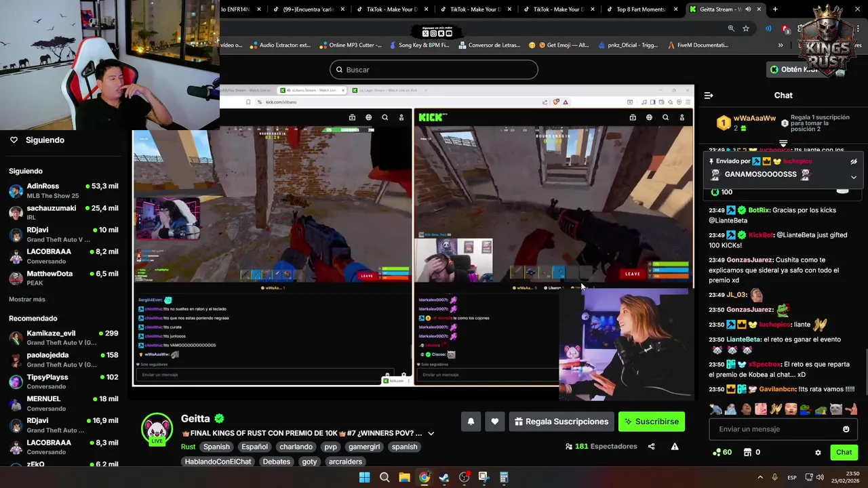Open the Kicks balance showing 60
The image size is (868, 488).
pyautogui.click(x=722, y=452)
